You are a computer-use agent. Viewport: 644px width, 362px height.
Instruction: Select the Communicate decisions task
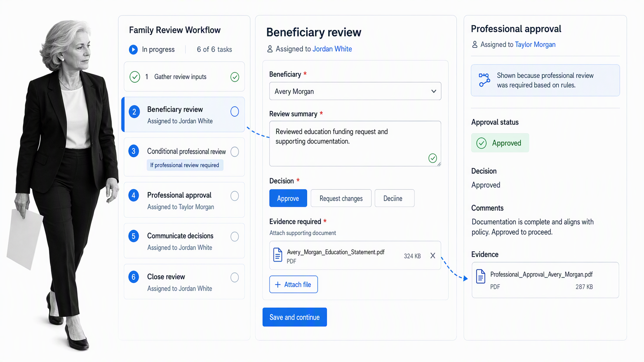[x=184, y=241]
